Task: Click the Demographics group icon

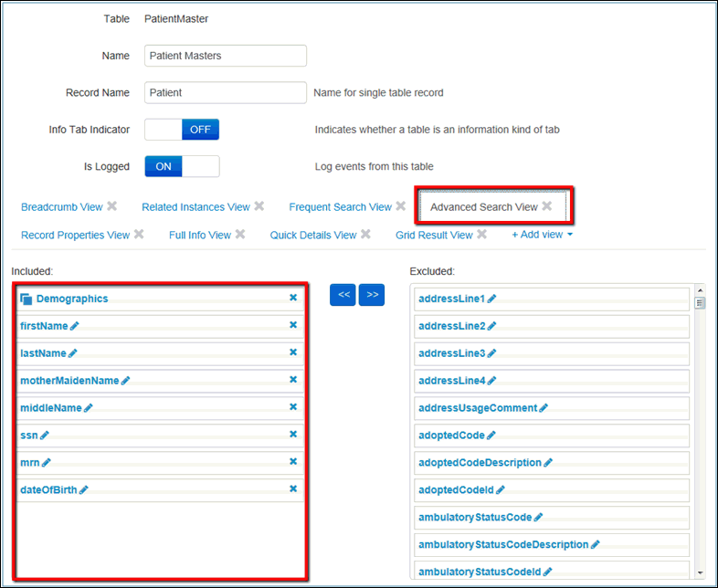Action: [x=26, y=299]
